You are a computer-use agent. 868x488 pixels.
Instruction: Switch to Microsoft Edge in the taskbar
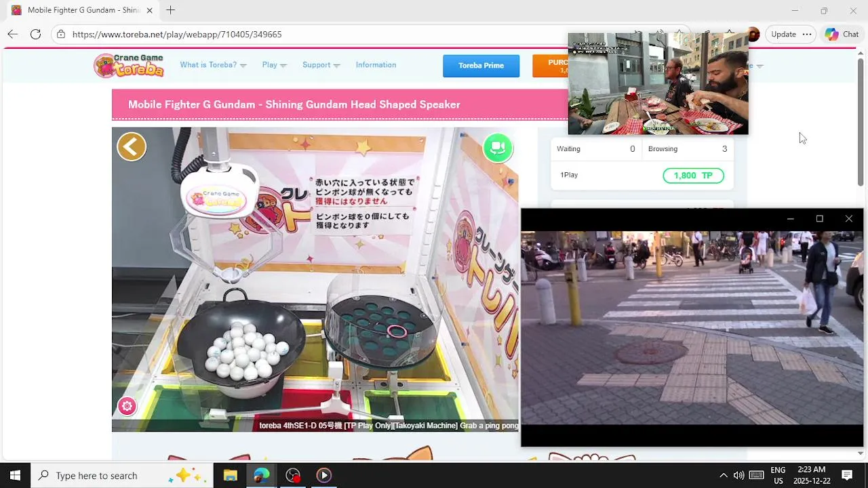click(262, 475)
